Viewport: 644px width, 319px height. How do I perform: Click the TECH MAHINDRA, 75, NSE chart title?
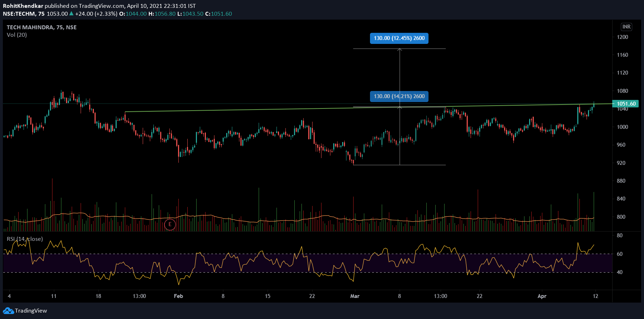click(x=42, y=27)
